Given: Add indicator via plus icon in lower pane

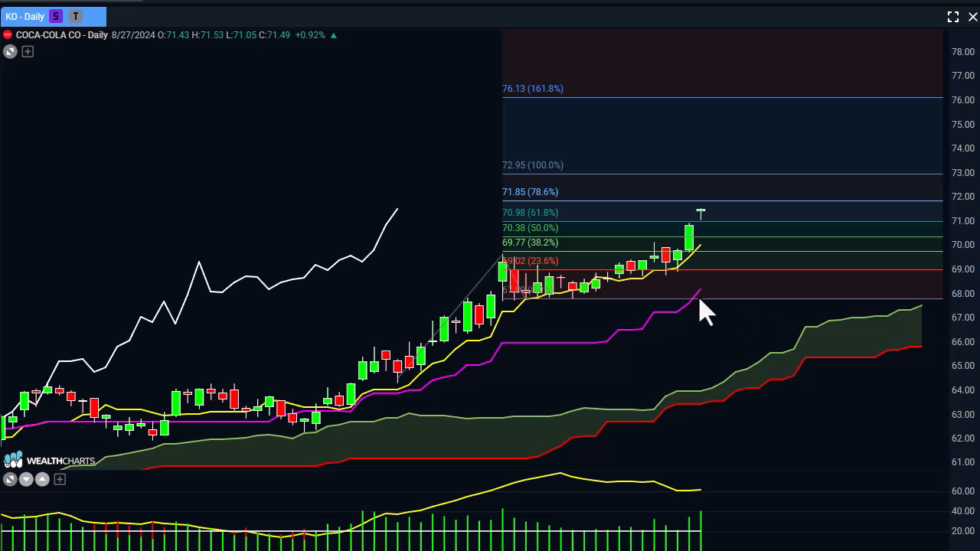Looking at the screenshot, I should (60, 479).
